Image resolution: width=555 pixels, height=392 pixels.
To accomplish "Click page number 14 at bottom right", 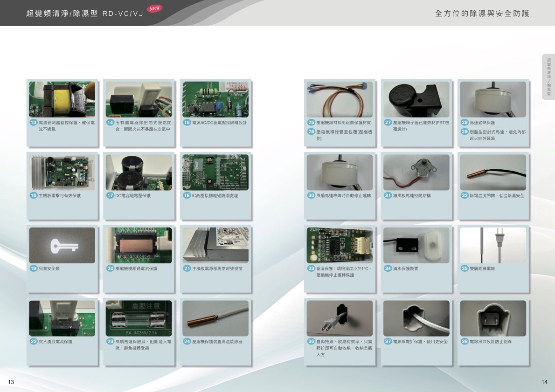I will 544,382.
